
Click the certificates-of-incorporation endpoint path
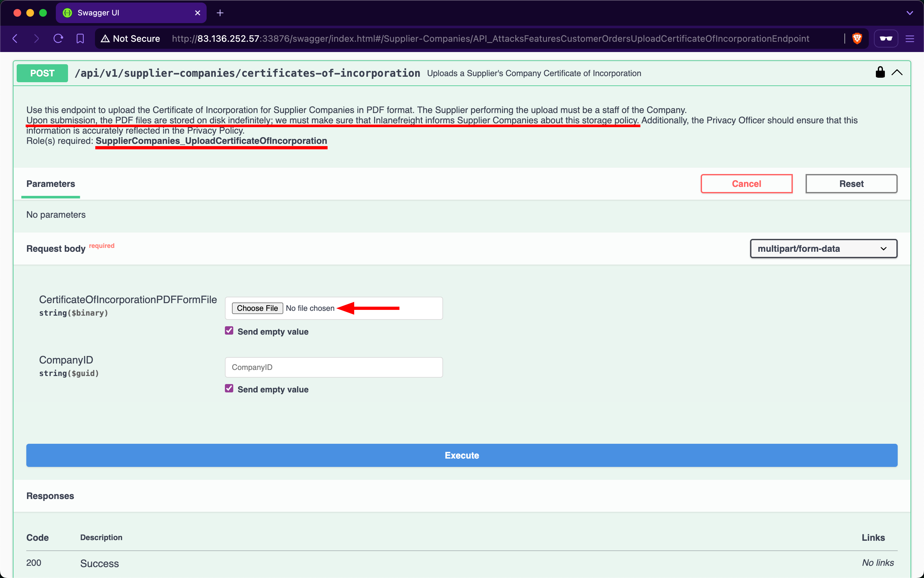pyautogui.click(x=247, y=73)
